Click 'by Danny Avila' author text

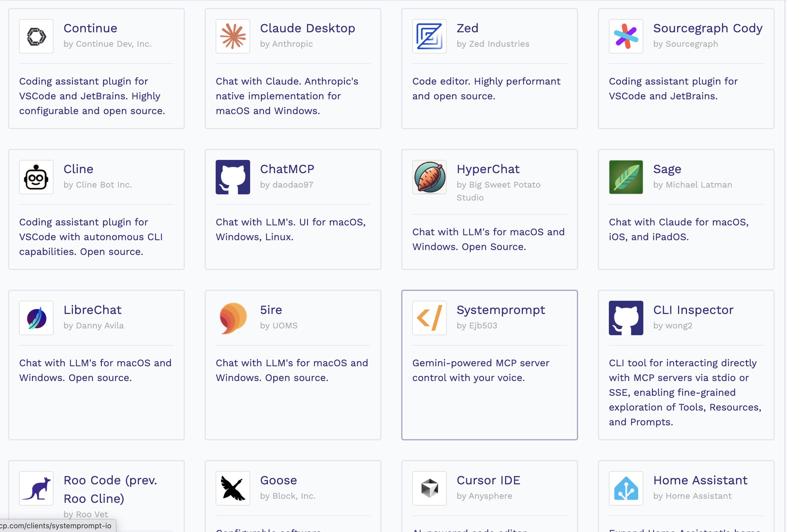coord(94,326)
